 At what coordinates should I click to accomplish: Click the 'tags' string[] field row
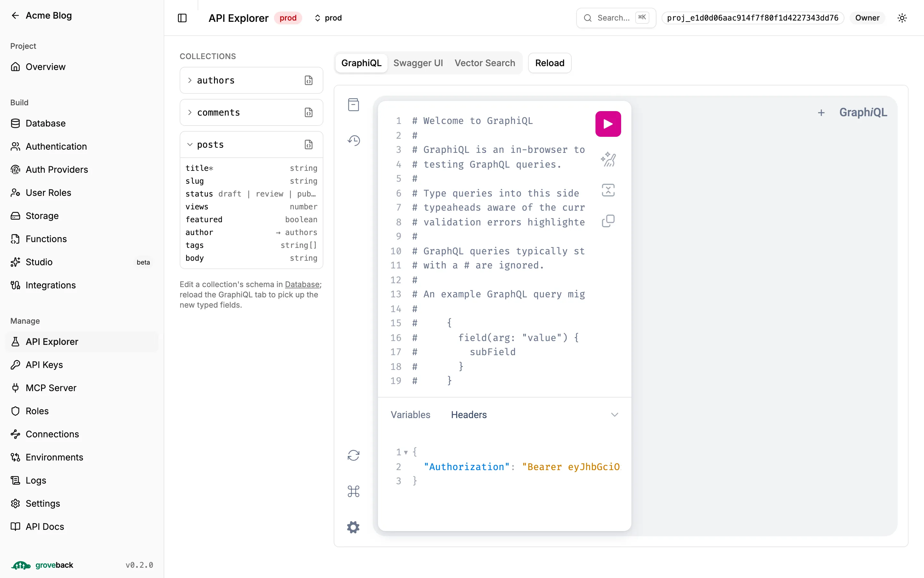(x=251, y=245)
